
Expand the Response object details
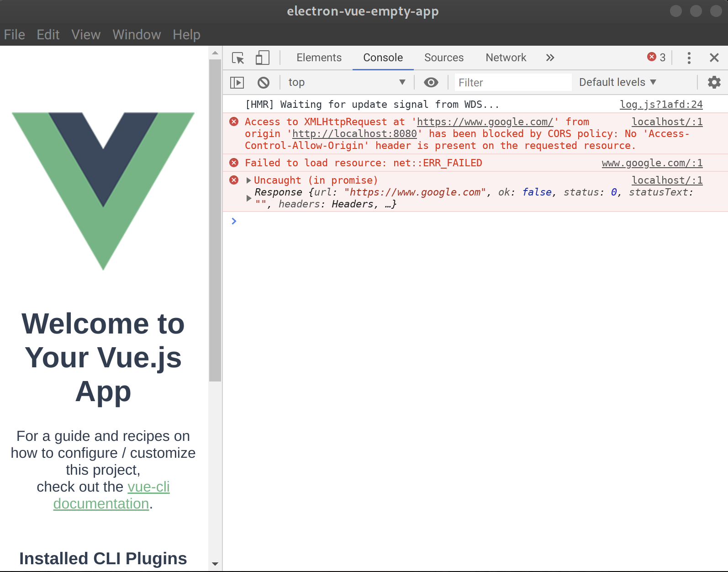click(249, 198)
